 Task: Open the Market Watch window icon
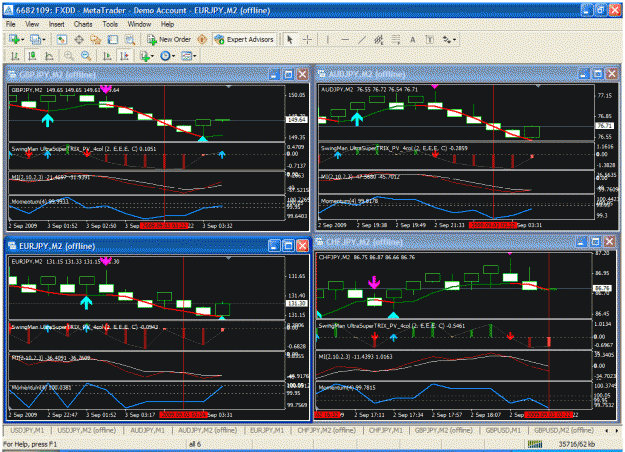pos(61,39)
